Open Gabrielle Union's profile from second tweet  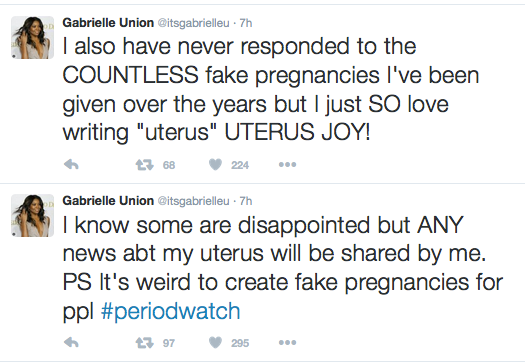coord(108,201)
